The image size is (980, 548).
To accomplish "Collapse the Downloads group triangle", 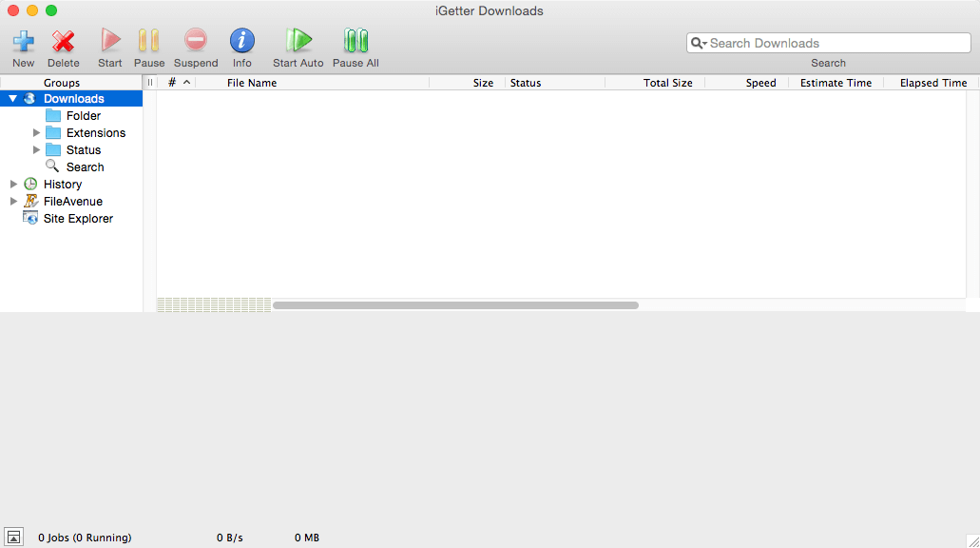I will click(x=12, y=99).
